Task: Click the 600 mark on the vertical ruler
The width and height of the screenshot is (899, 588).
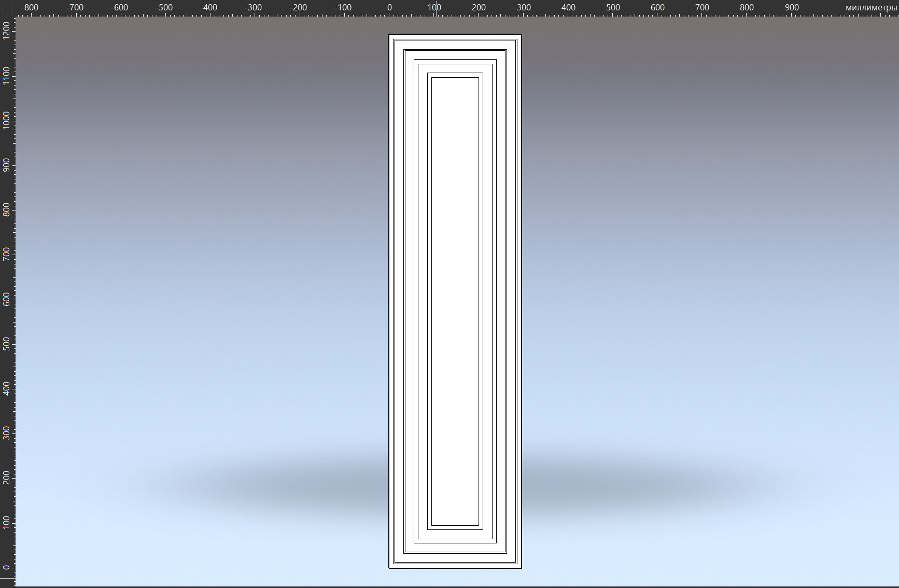Action: [x=7, y=300]
